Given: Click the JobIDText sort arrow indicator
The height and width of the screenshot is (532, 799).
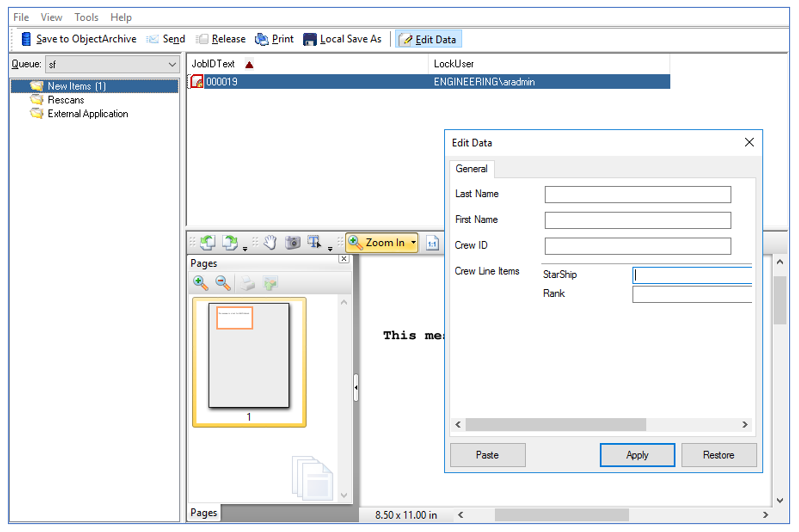Looking at the screenshot, I should [249, 64].
